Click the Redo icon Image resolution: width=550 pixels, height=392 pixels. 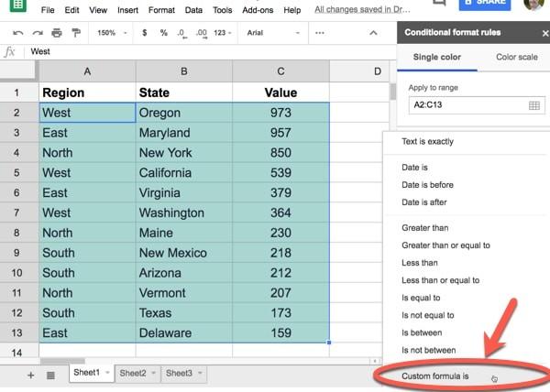point(38,33)
